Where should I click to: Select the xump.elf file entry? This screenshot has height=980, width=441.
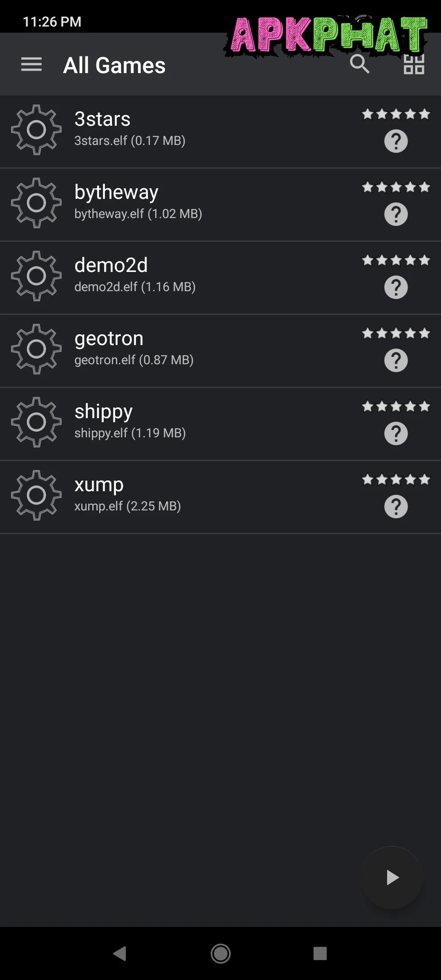tap(127, 506)
